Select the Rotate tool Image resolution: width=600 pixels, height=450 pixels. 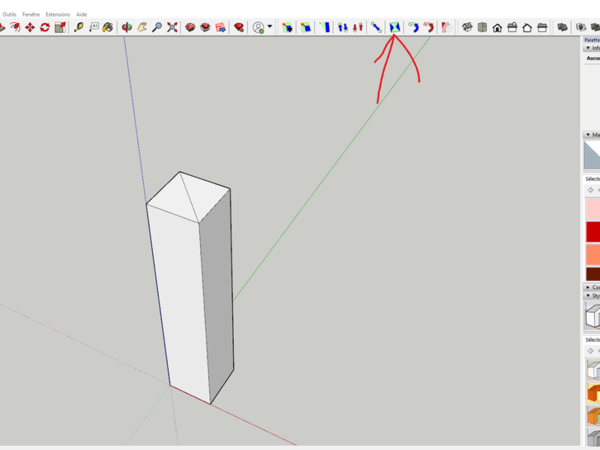pyautogui.click(x=45, y=28)
